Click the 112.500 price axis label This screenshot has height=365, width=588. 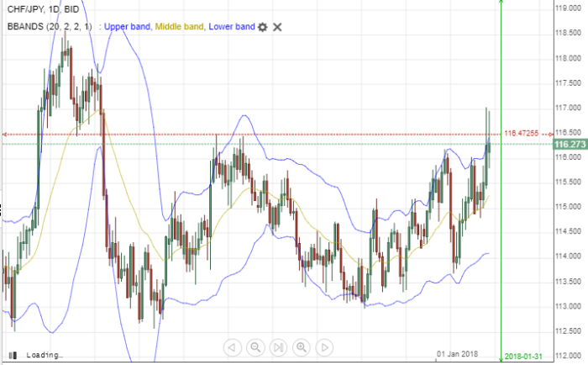click(568, 331)
